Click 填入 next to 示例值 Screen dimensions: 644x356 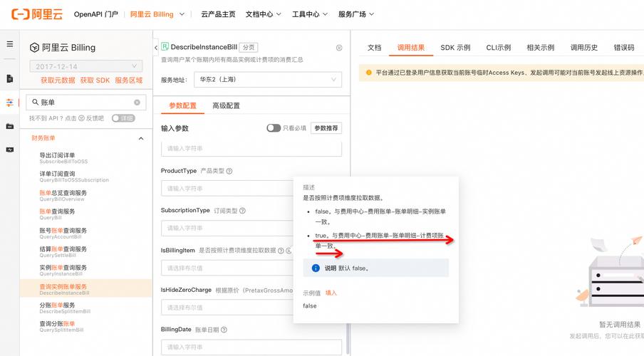coord(331,293)
